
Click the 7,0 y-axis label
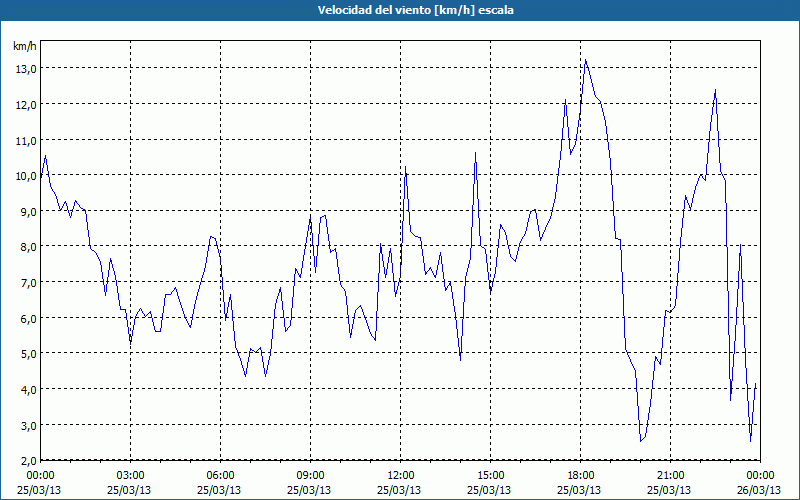pyautogui.click(x=28, y=283)
